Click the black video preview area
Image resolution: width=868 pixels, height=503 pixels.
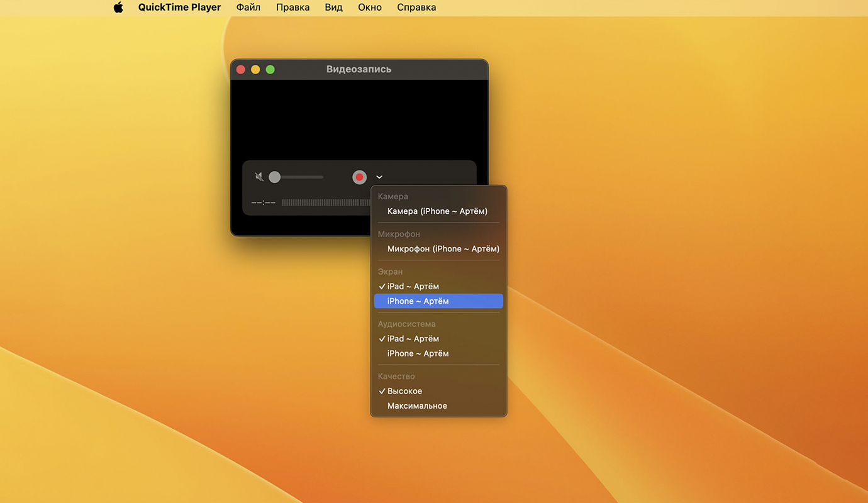359,119
